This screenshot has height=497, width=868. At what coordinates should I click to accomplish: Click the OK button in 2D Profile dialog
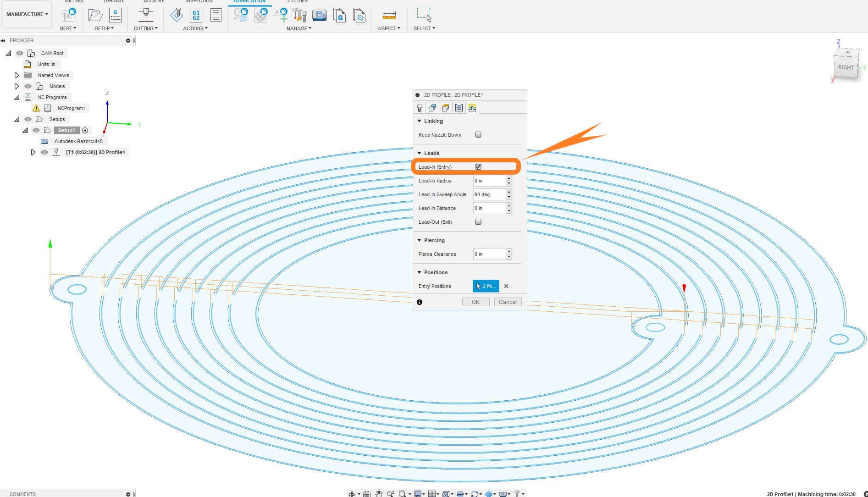coord(475,302)
